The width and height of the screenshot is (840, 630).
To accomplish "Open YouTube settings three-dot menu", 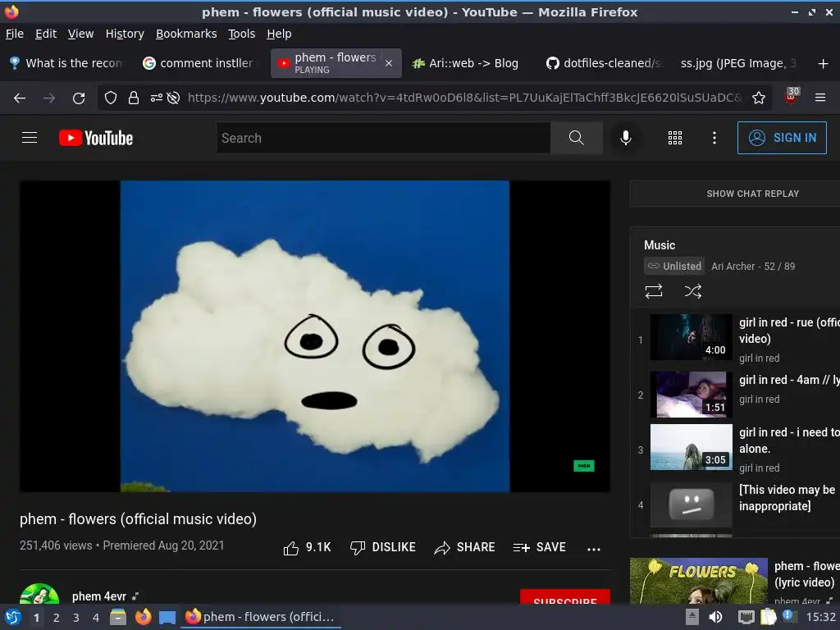I will pyautogui.click(x=714, y=138).
